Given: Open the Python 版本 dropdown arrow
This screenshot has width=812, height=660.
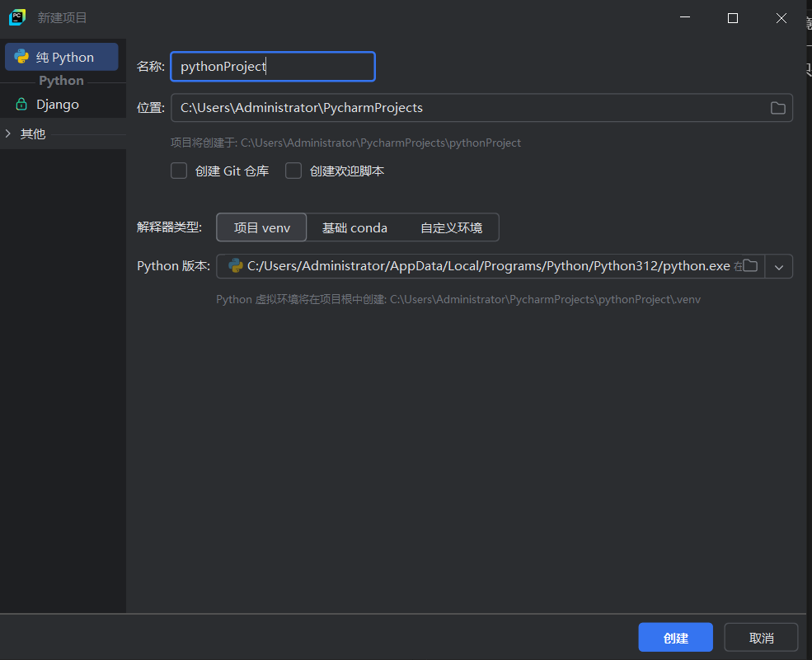Looking at the screenshot, I should (779, 266).
